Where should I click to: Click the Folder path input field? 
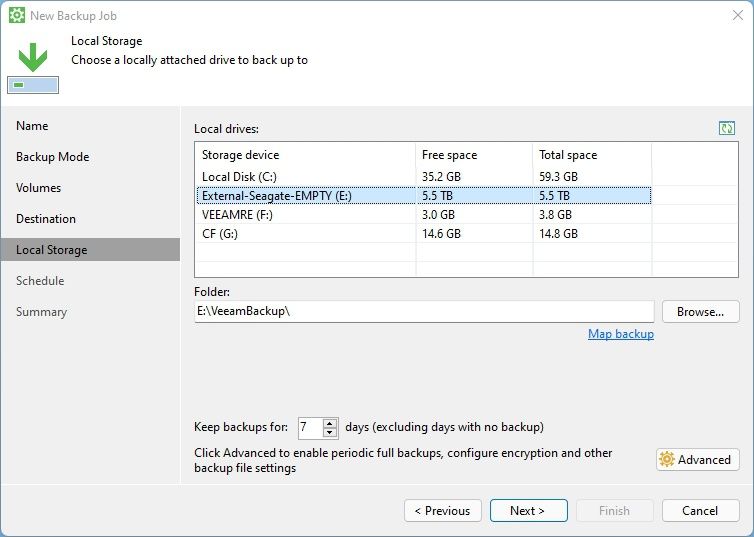tap(424, 311)
